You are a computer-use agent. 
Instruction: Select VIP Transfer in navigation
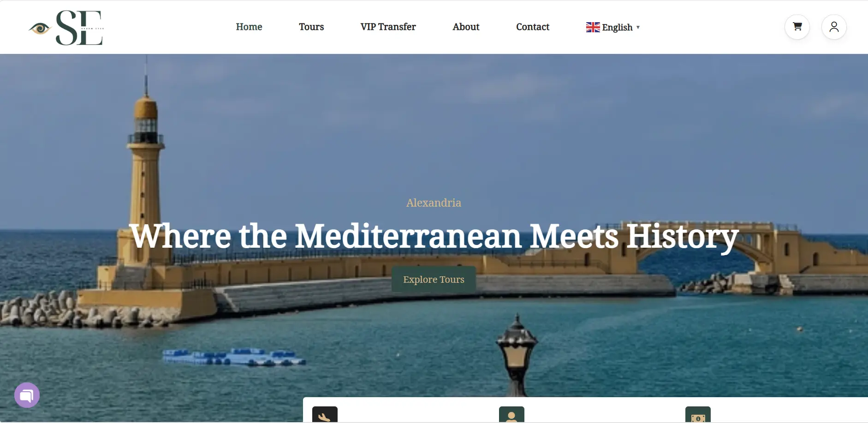[x=388, y=27]
